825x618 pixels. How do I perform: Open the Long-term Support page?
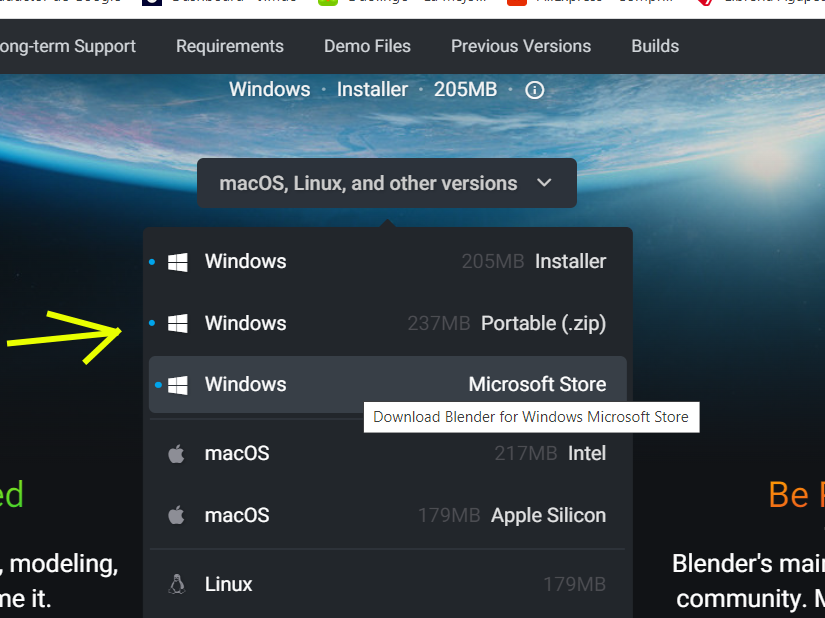68,46
